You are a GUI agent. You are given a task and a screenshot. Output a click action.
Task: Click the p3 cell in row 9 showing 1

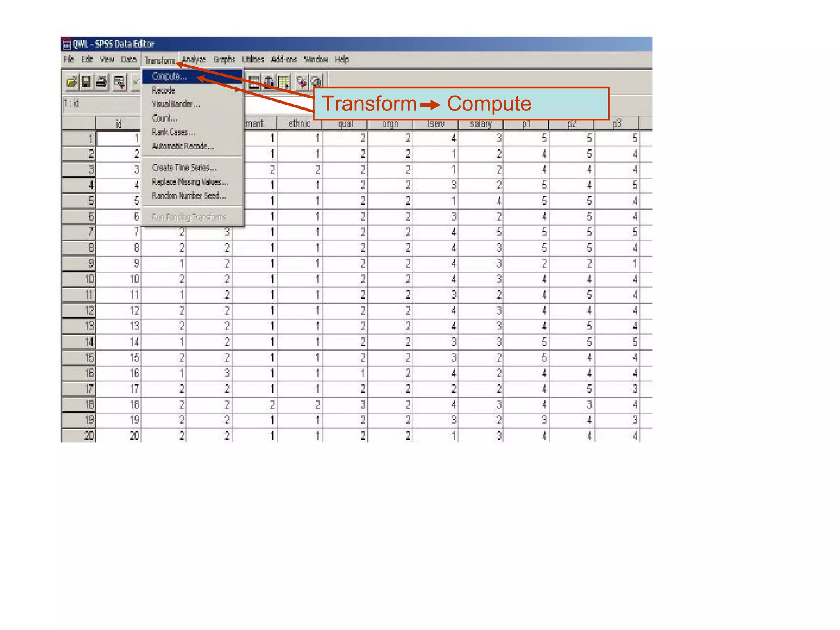[617, 263]
